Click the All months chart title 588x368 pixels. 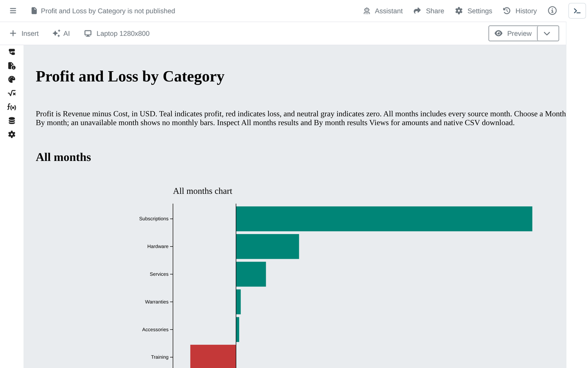pyautogui.click(x=202, y=191)
